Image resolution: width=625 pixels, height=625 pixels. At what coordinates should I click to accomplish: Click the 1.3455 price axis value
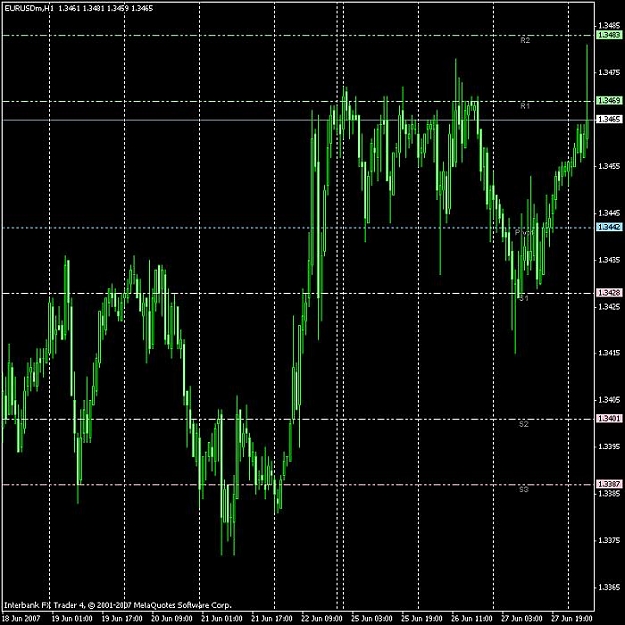pyautogui.click(x=609, y=166)
